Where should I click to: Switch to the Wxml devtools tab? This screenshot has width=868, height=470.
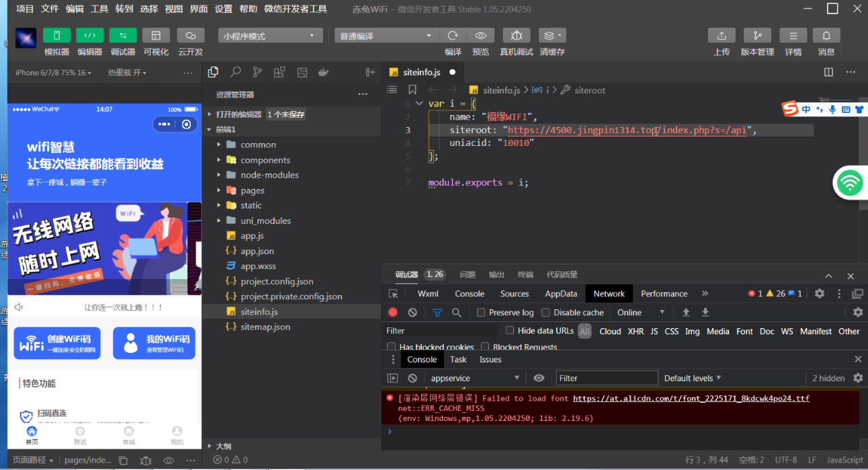[x=428, y=294]
